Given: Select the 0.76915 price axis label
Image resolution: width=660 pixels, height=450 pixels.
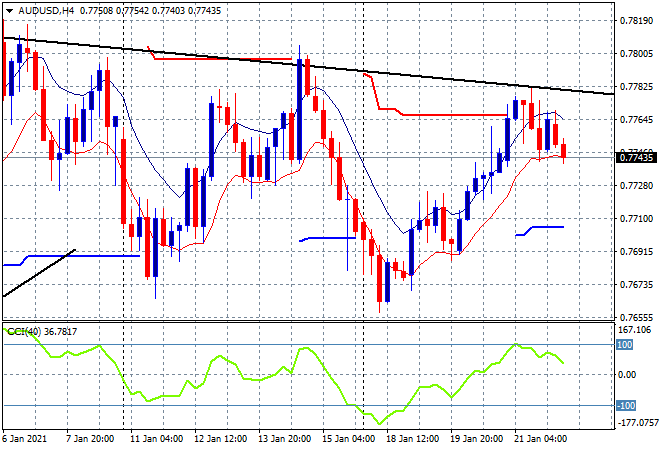Looking at the screenshot, I should coord(636,252).
